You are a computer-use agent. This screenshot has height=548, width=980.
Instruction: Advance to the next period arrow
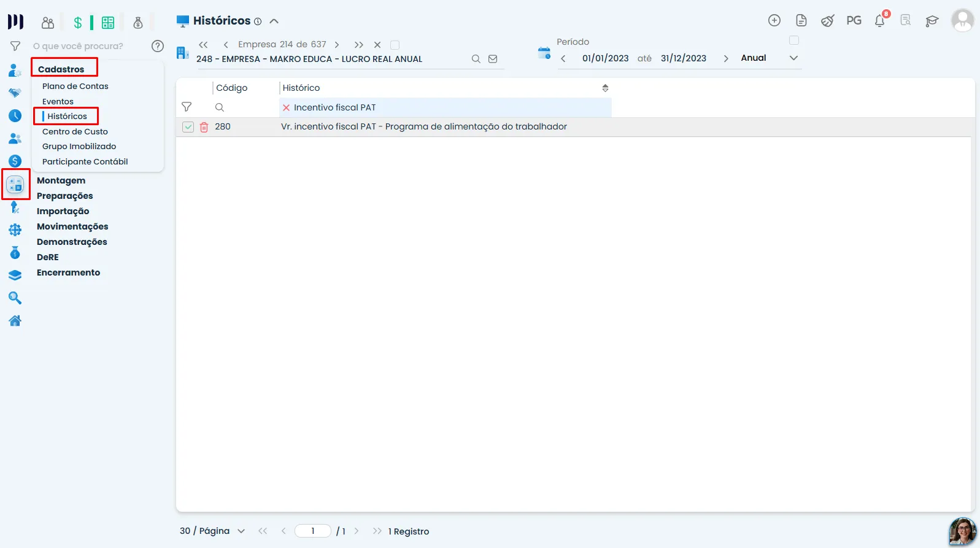point(726,59)
